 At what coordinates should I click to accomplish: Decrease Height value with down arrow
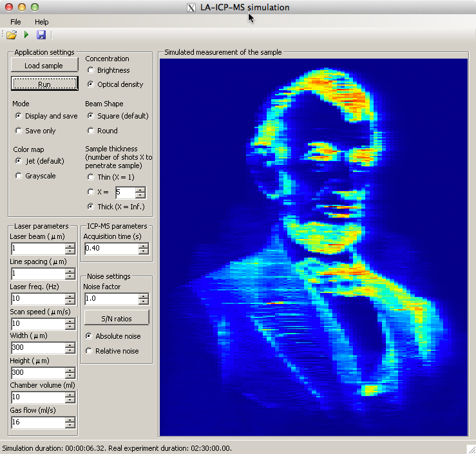(70, 375)
